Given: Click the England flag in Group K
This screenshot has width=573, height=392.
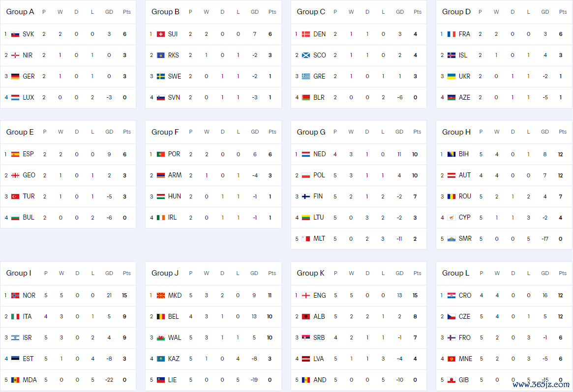Looking at the screenshot, I should click(306, 296).
